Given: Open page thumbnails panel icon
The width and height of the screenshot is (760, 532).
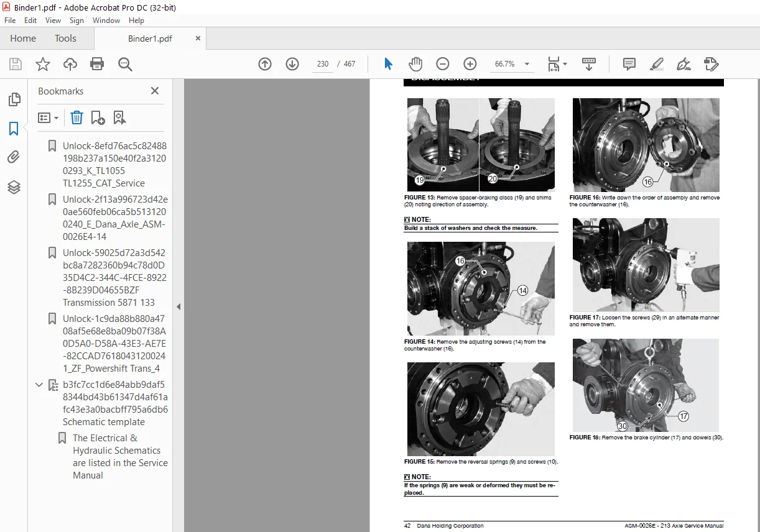Looking at the screenshot, I should 14,99.
